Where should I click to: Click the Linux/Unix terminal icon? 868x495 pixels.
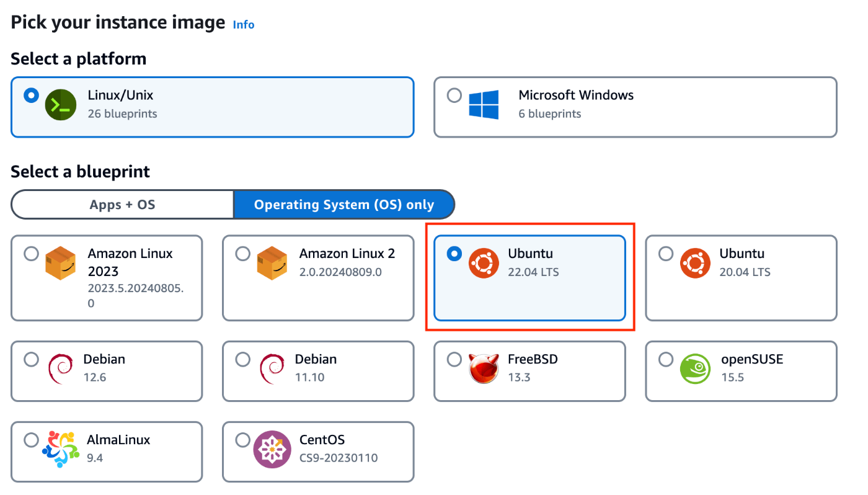[60, 105]
